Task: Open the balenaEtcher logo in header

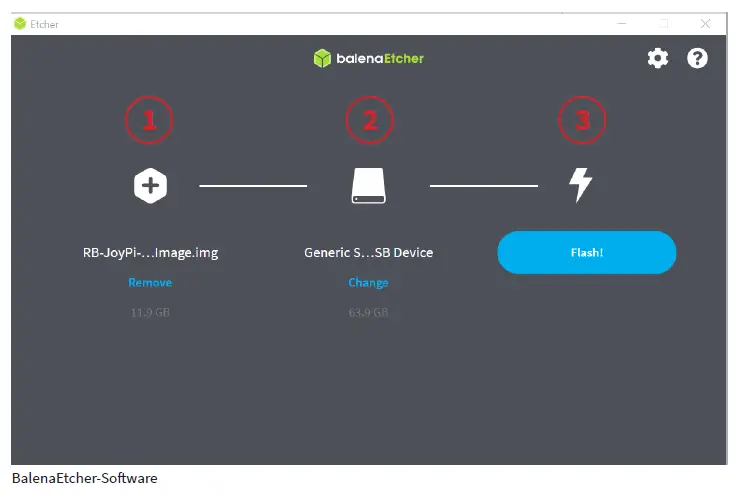Action: tap(368, 58)
